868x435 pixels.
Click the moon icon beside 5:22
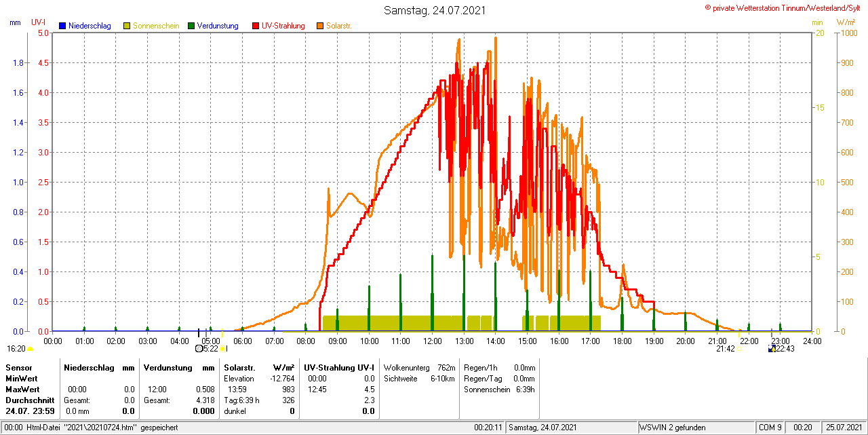coord(199,348)
